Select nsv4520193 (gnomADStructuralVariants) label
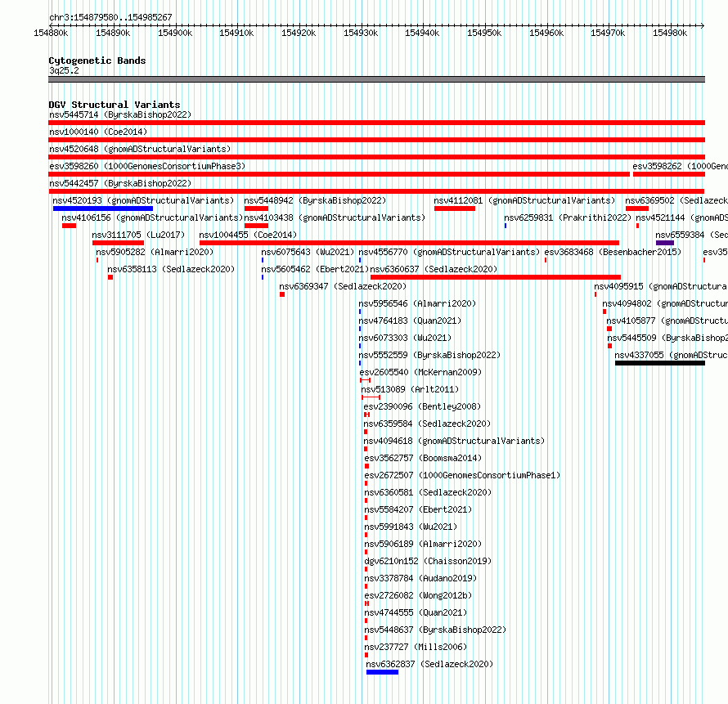This screenshot has width=728, height=704. pos(143,200)
